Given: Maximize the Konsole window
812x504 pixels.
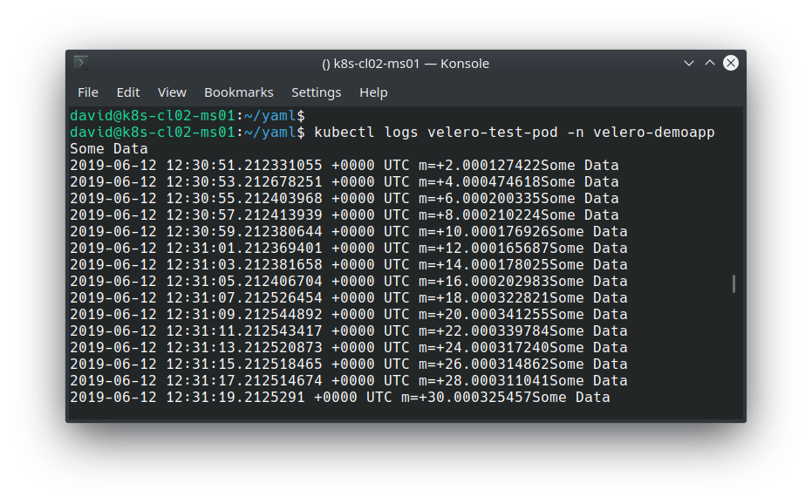Looking at the screenshot, I should (x=709, y=63).
